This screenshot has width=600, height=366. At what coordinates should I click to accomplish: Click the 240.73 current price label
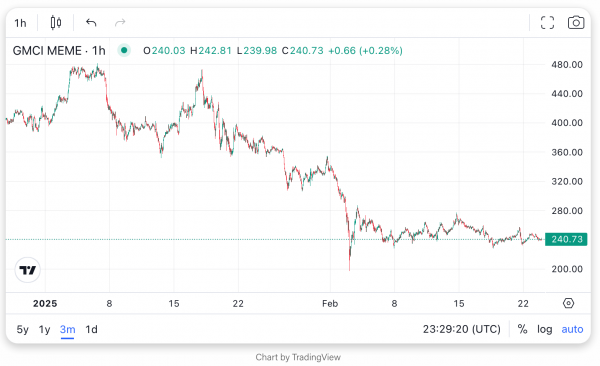[x=566, y=239]
